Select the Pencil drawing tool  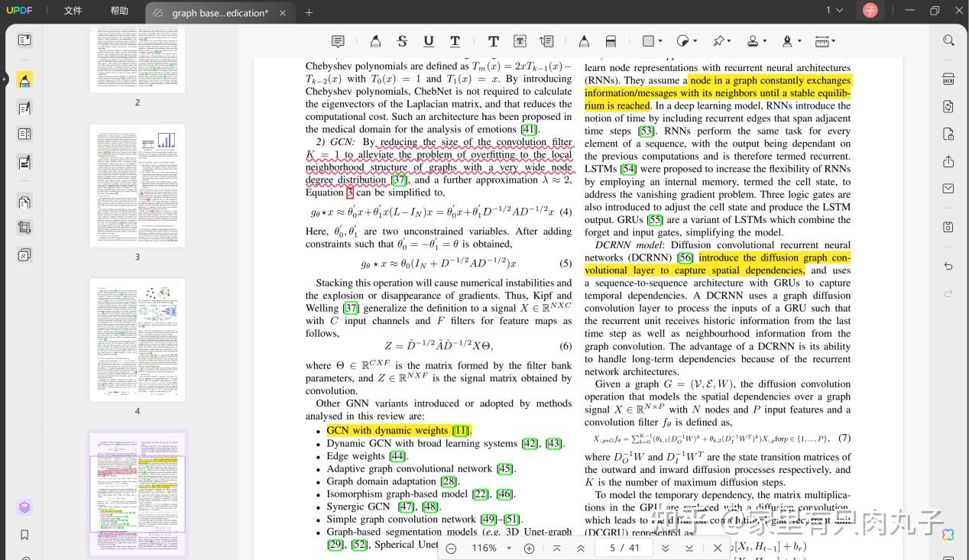coord(584,41)
